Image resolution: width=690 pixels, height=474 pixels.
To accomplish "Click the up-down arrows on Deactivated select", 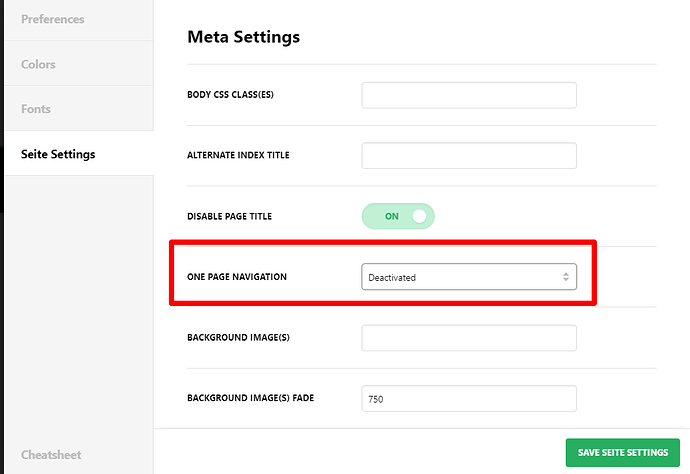I will (565, 277).
